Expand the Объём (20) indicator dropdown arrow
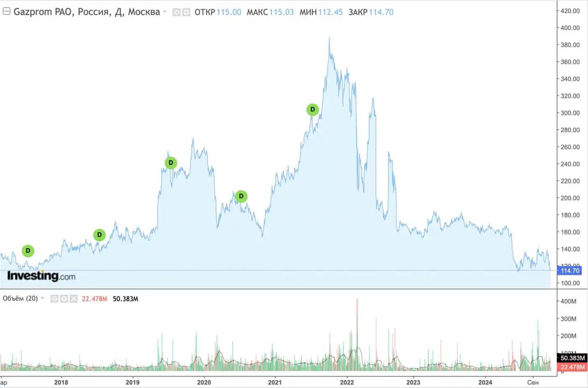588x388 pixels. coord(42,298)
